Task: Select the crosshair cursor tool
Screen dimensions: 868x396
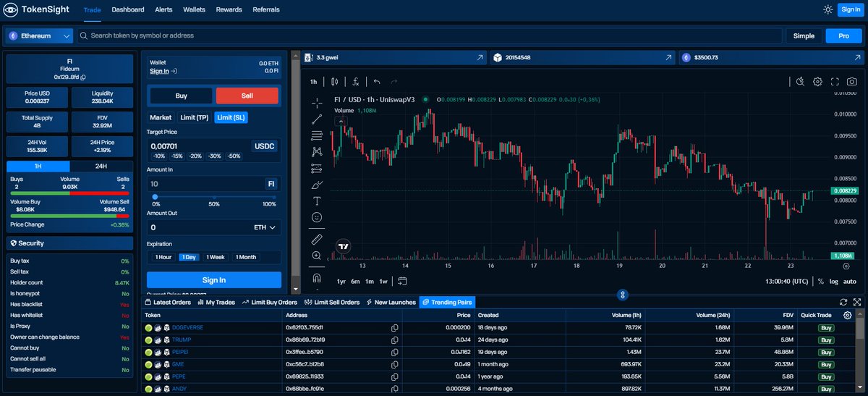Action: (316, 103)
